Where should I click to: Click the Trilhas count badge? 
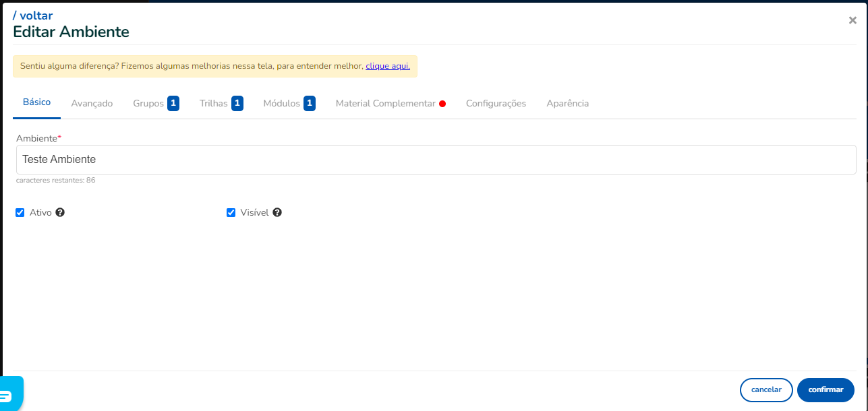237,103
